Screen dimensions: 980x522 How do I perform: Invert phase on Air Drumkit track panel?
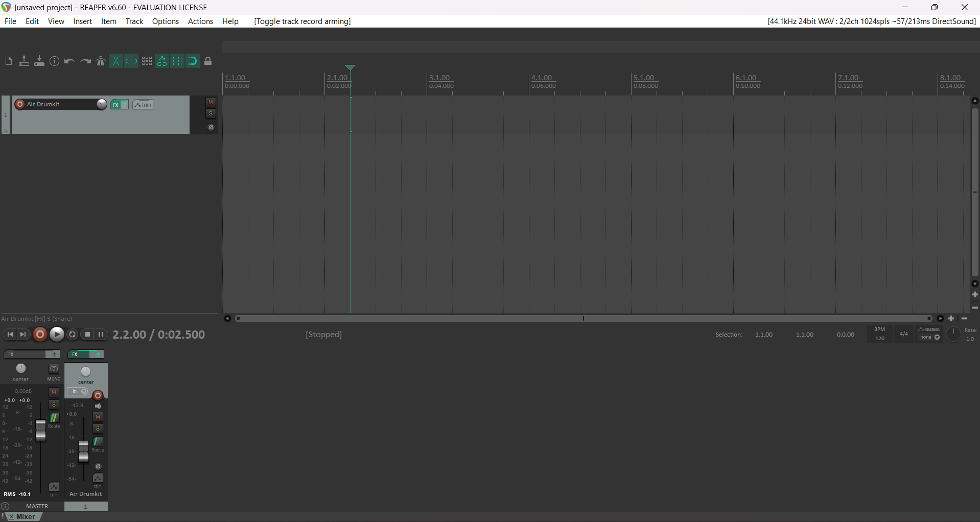tap(211, 127)
